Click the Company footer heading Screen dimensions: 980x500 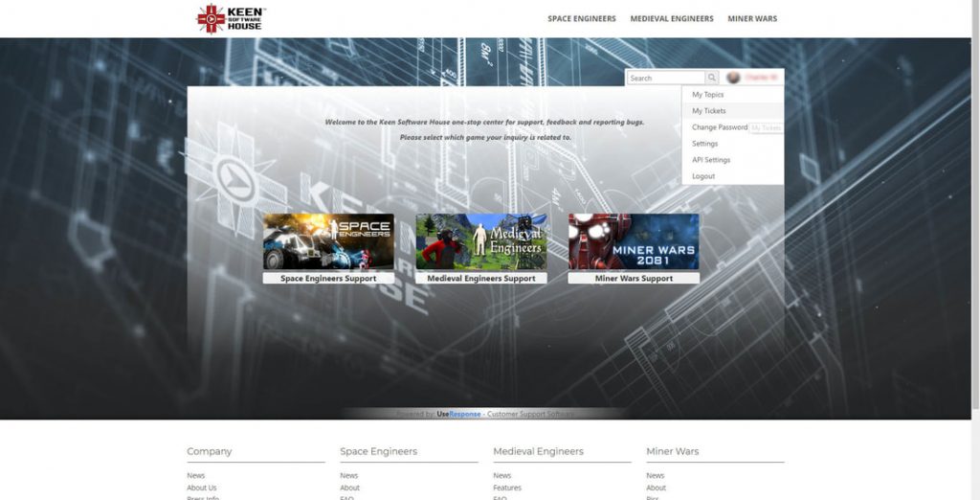click(x=210, y=451)
